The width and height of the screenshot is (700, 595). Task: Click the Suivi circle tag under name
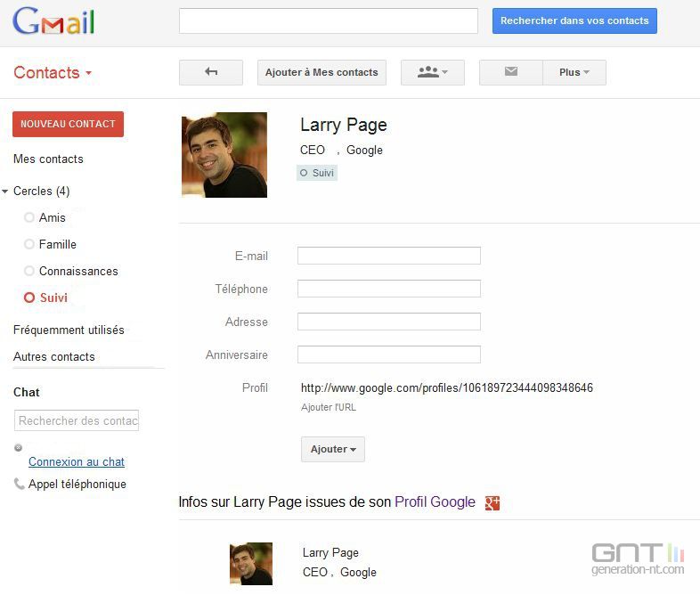click(x=317, y=173)
